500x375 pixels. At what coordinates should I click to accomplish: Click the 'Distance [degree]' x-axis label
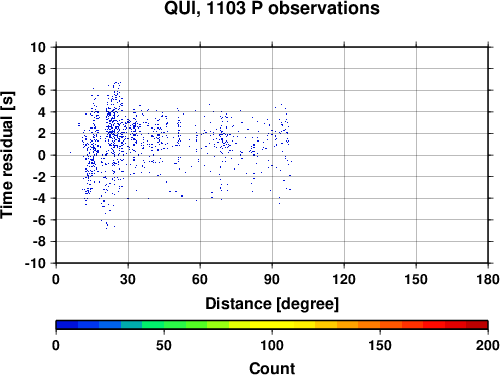point(272,304)
